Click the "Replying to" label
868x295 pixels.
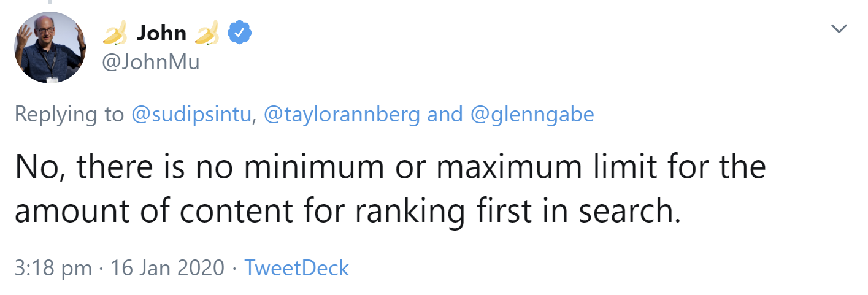(69, 115)
